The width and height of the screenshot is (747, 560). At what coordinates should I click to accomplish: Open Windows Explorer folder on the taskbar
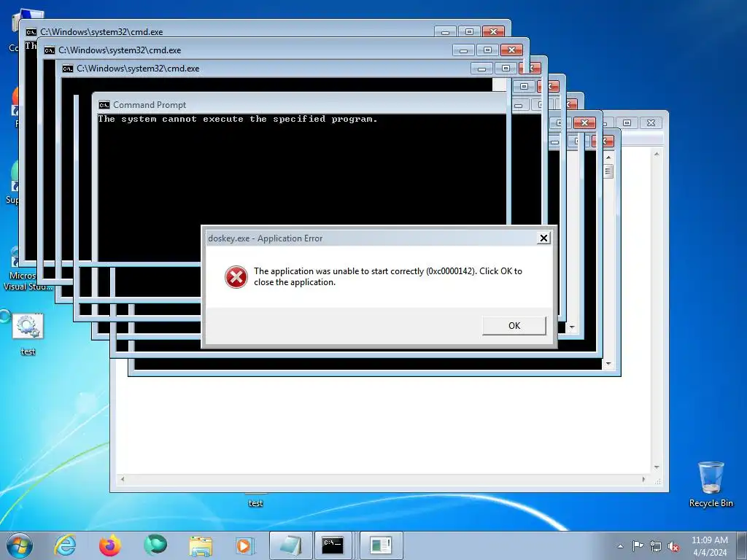click(x=201, y=545)
